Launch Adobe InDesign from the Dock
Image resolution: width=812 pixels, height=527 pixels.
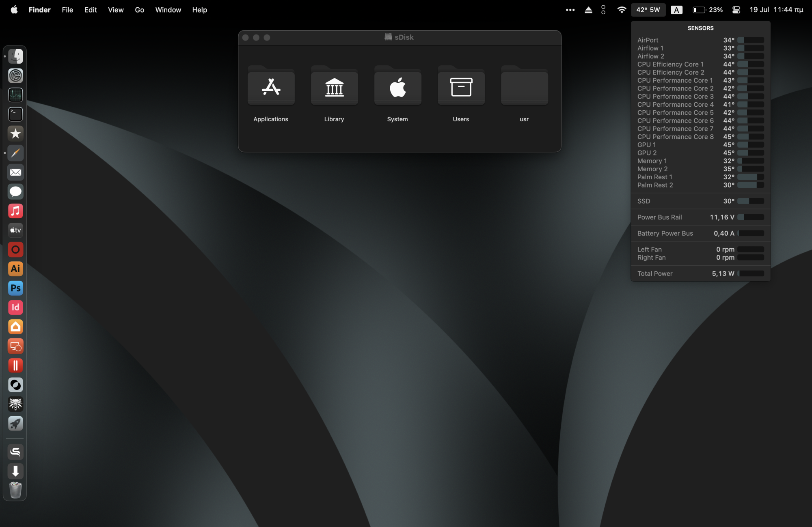pos(15,308)
